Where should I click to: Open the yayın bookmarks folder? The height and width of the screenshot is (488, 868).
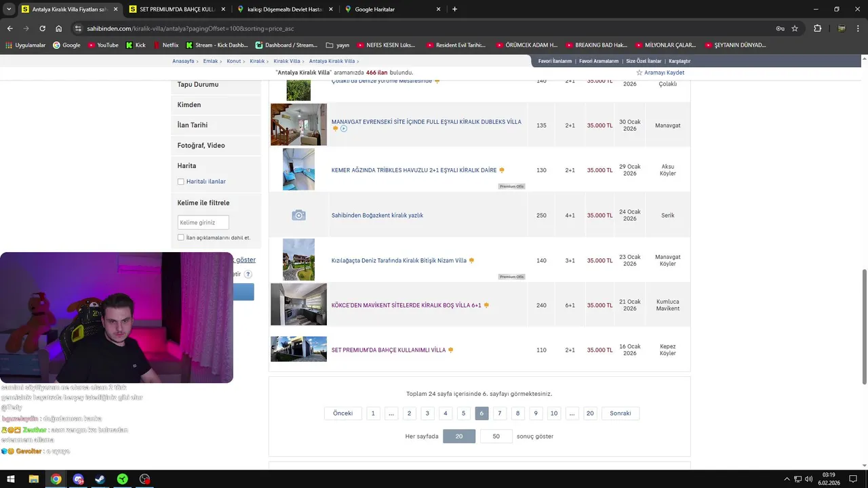(x=338, y=45)
